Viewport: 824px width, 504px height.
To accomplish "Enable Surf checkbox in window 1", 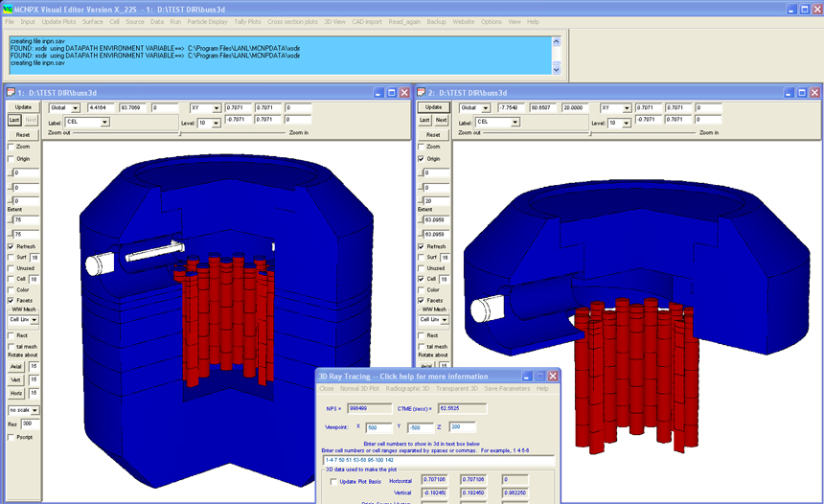I will (x=11, y=258).
